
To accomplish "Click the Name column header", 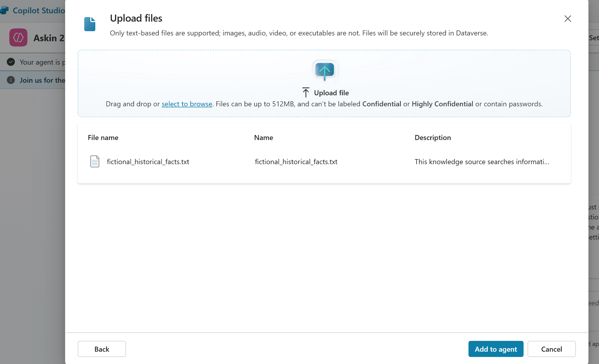I will (263, 138).
